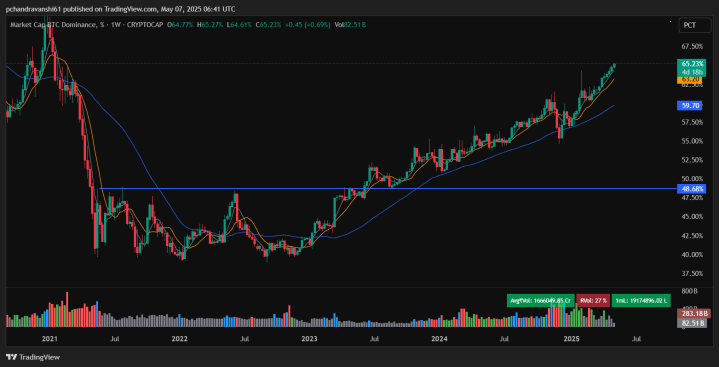Viewport: 719px width, 367px height.
Task: Click the high value H65.27%
Action: [x=210, y=25]
